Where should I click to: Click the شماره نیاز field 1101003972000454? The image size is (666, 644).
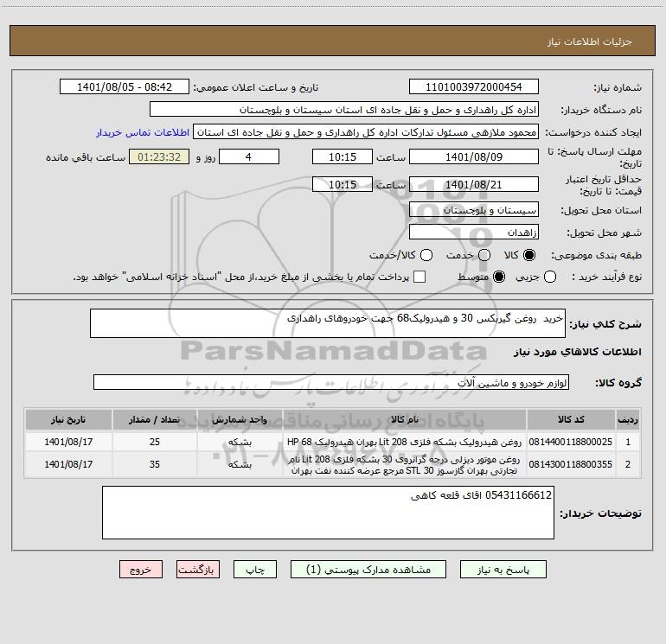coord(474,87)
